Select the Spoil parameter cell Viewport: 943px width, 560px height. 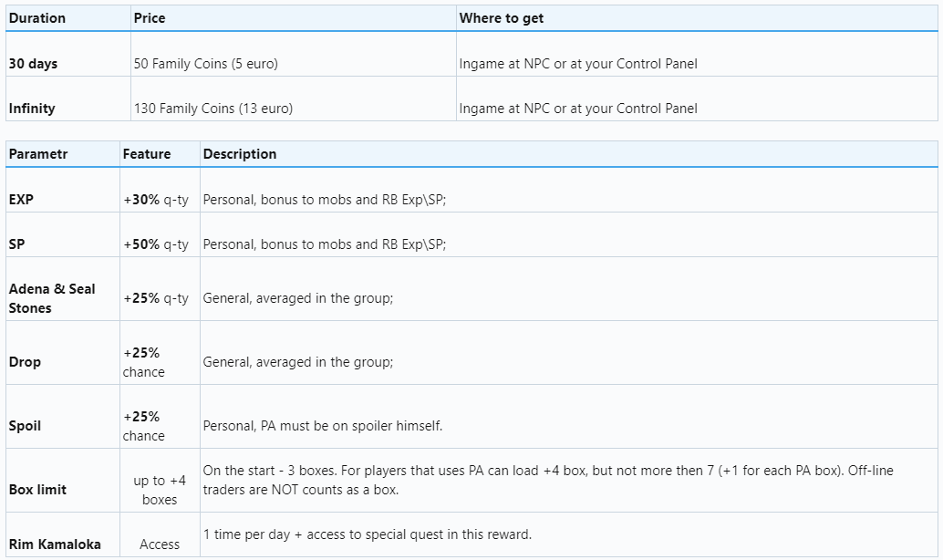click(25, 426)
